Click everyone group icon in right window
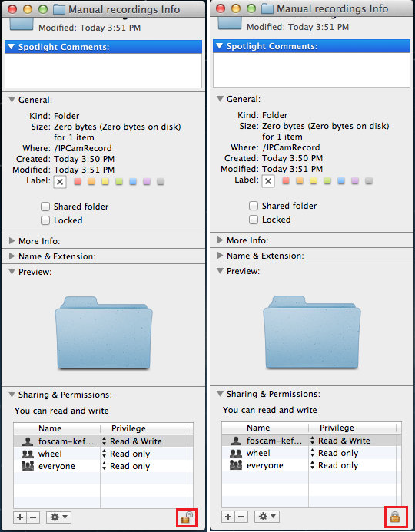Image resolution: width=415 pixels, height=532 pixels. pos(236,464)
